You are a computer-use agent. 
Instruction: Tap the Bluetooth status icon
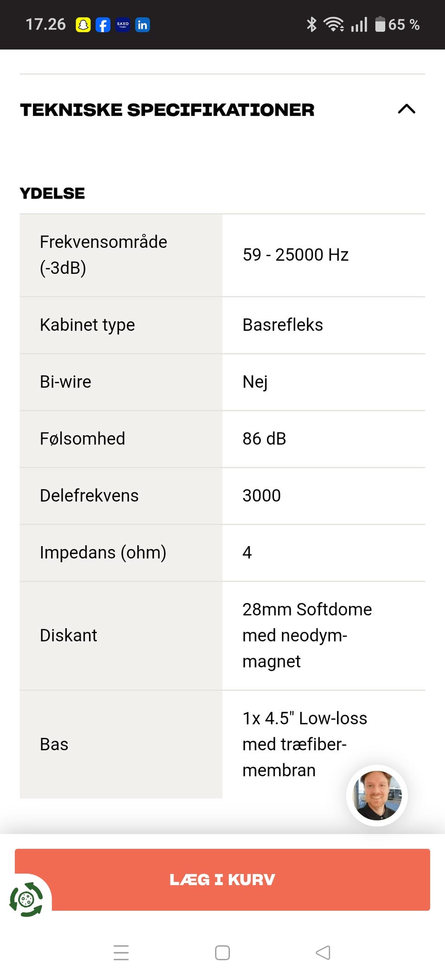click(311, 24)
